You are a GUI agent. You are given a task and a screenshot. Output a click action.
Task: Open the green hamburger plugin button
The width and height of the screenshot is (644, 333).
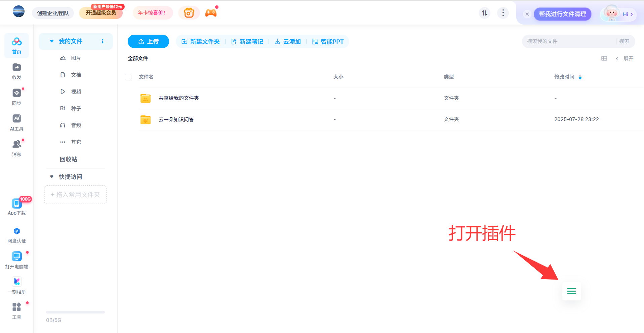(x=571, y=291)
